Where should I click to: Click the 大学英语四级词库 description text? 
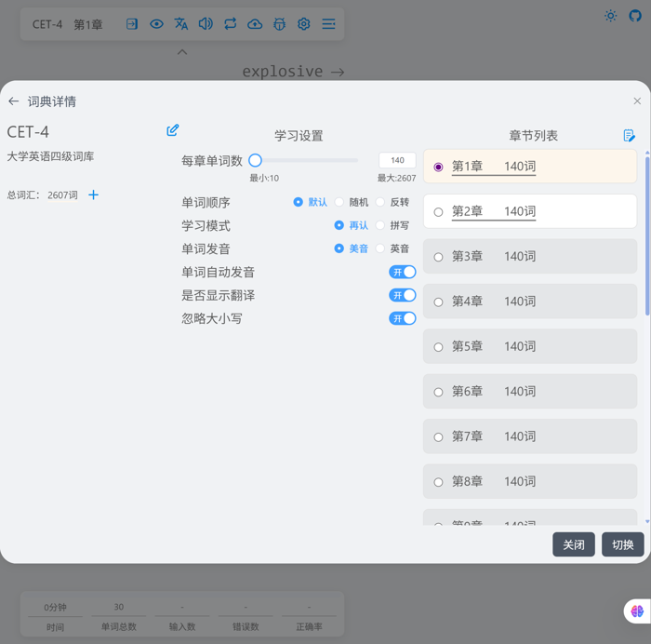point(50,156)
